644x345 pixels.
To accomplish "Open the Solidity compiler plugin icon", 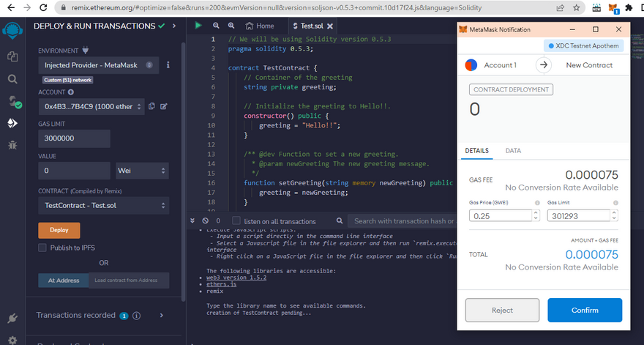I will point(12,101).
